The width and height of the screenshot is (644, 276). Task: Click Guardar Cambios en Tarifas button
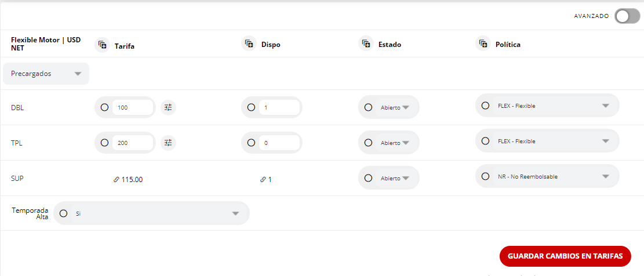tap(565, 256)
